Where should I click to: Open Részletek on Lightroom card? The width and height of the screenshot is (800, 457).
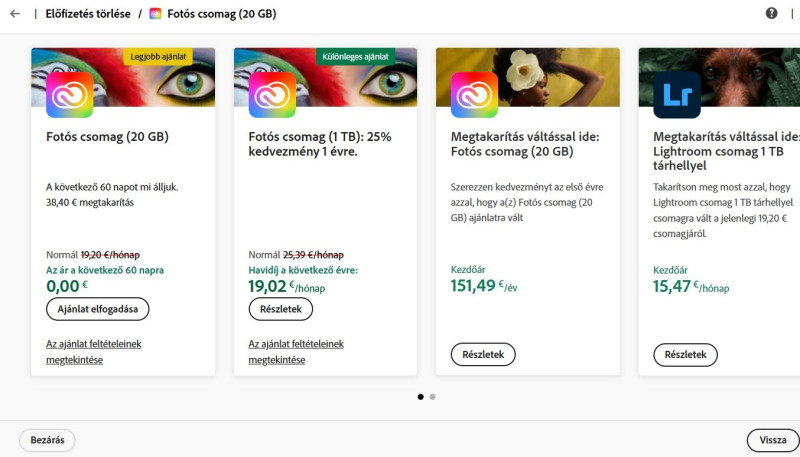(x=685, y=354)
